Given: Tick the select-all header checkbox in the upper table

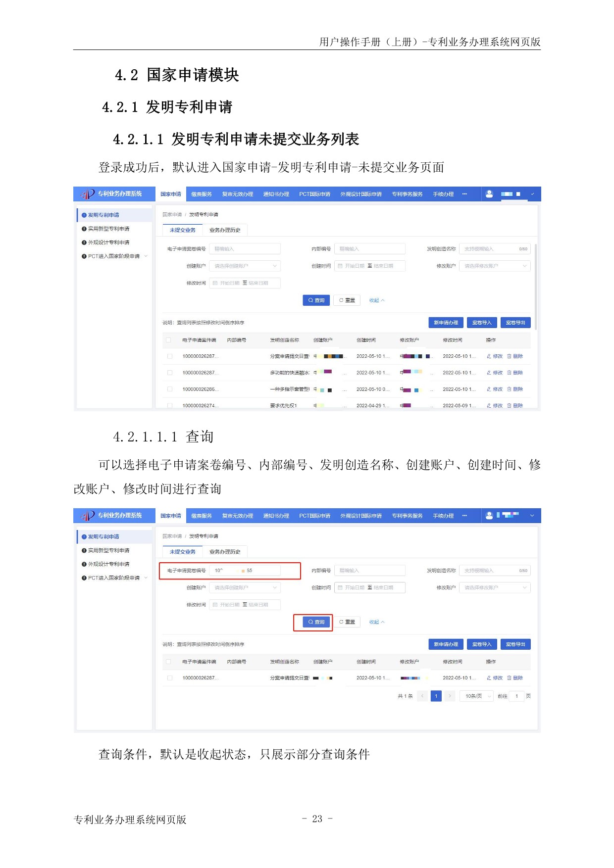Looking at the screenshot, I should pos(169,340).
